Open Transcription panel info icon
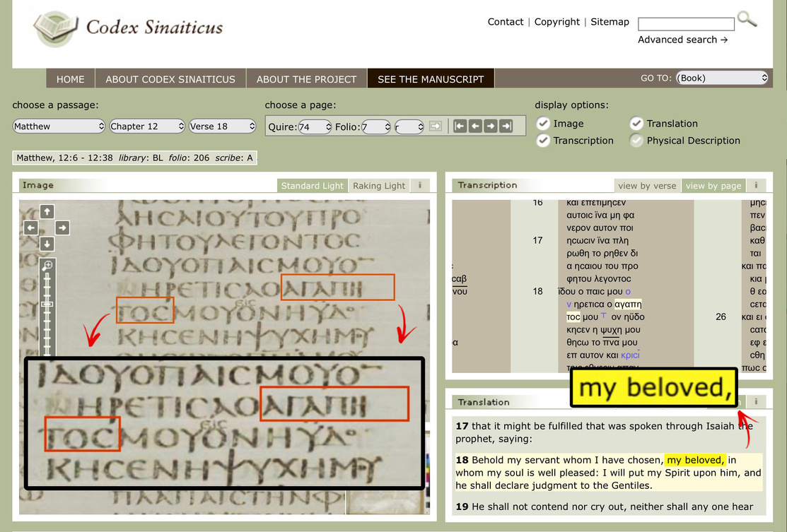 756,186
